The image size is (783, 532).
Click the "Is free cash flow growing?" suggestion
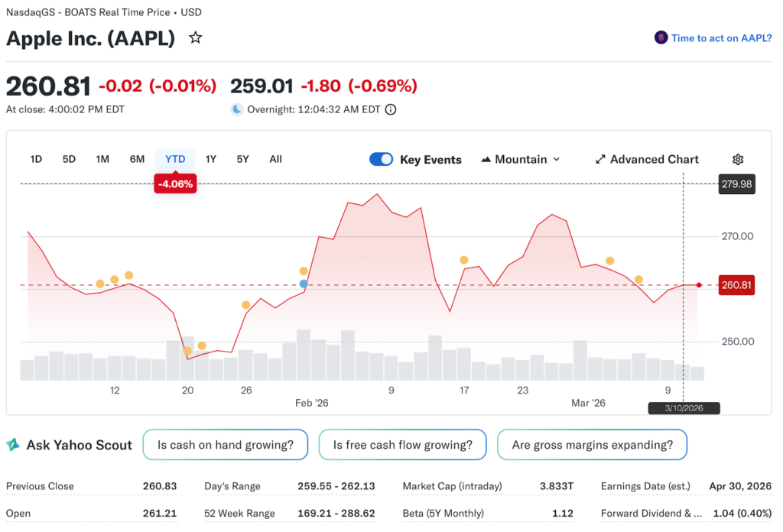tap(402, 445)
